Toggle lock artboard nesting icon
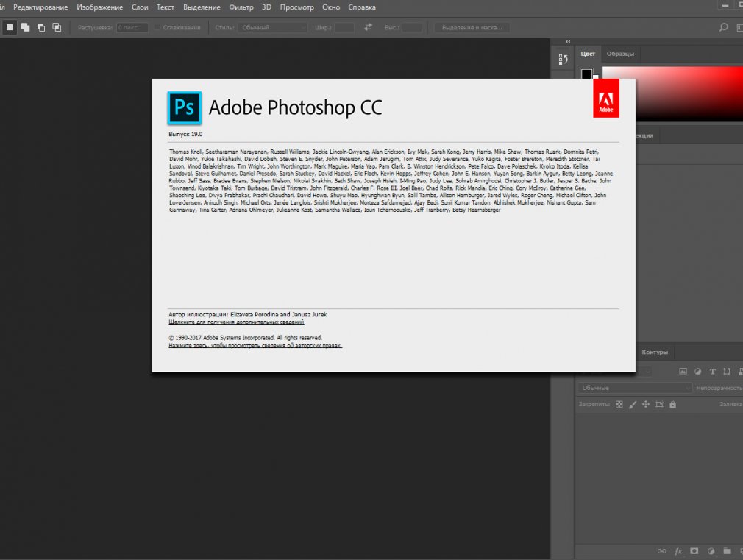Image resolution: width=743 pixels, height=560 pixels. 659,405
